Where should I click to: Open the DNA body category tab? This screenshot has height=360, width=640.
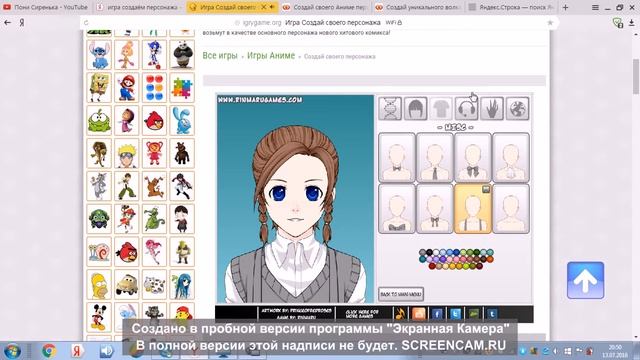[x=390, y=108]
